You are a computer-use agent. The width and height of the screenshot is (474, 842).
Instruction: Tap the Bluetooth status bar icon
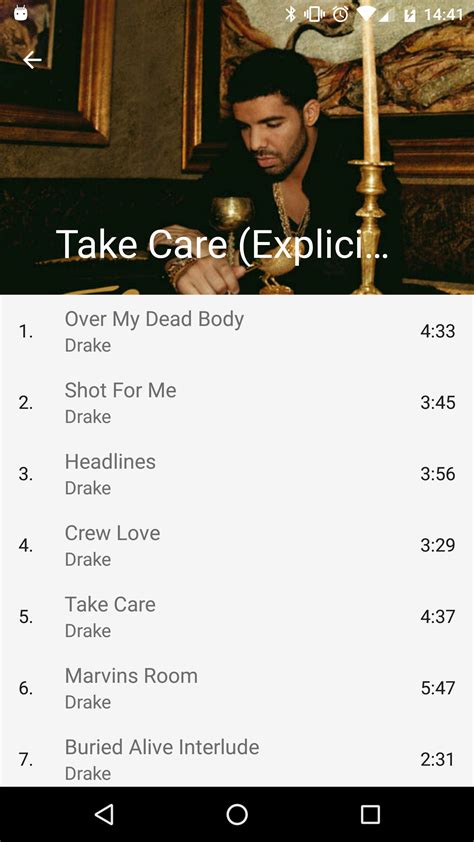[x=290, y=14]
